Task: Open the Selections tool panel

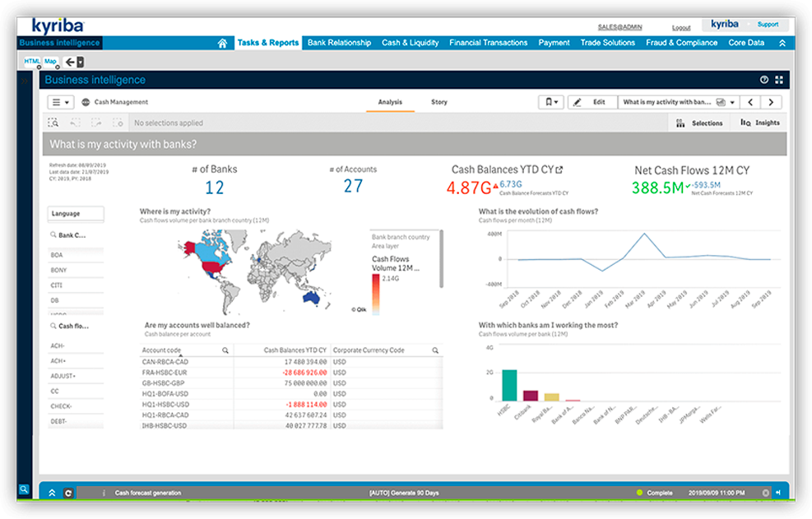Action: (x=698, y=123)
